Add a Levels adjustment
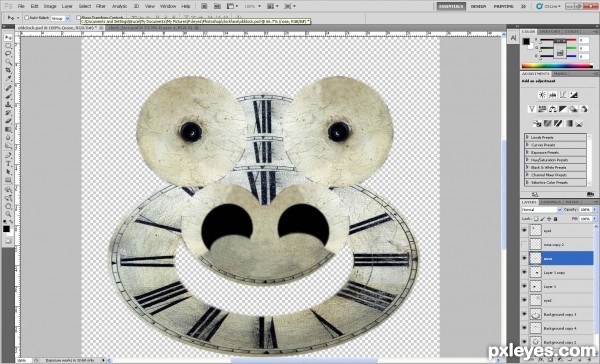Viewport: 600px width, 364px height. (553, 95)
